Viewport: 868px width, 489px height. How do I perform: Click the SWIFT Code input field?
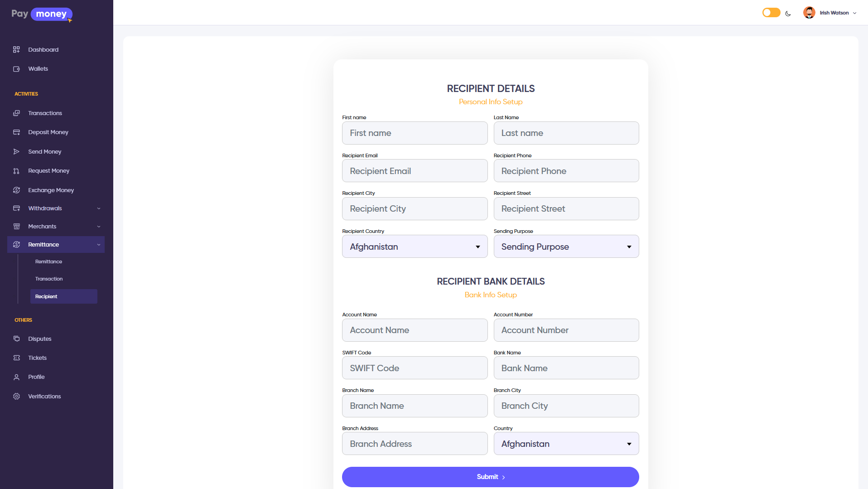point(414,368)
